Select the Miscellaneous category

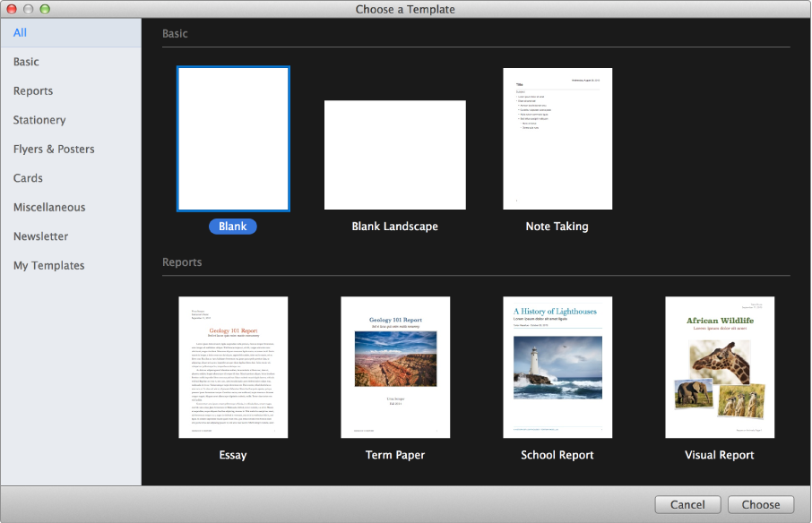click(x=49, y=208)
